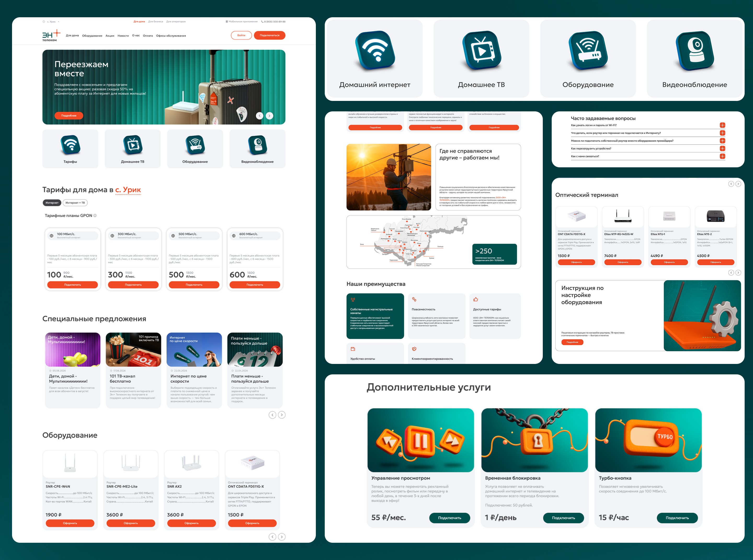Image resolution: width=753 pixels, height=560 pixels.
Task: Select the Повсеместность advantage card
Action: coord(437,316)
